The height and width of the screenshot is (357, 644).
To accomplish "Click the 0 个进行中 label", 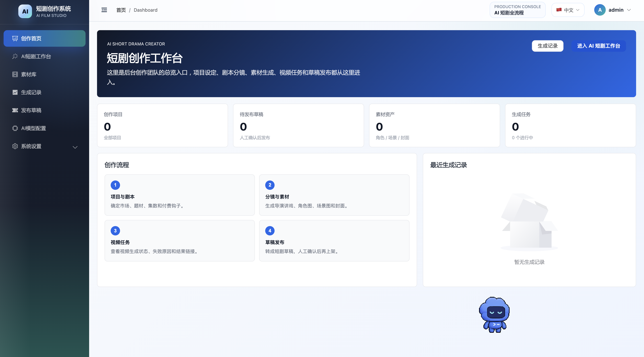I will (x=523, y=138).
